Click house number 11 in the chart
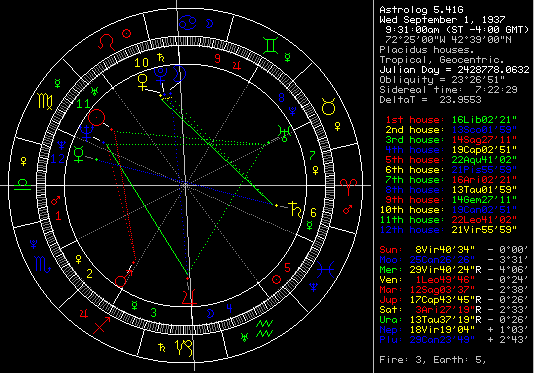The image size is (534, 373). tap(83, 104)
